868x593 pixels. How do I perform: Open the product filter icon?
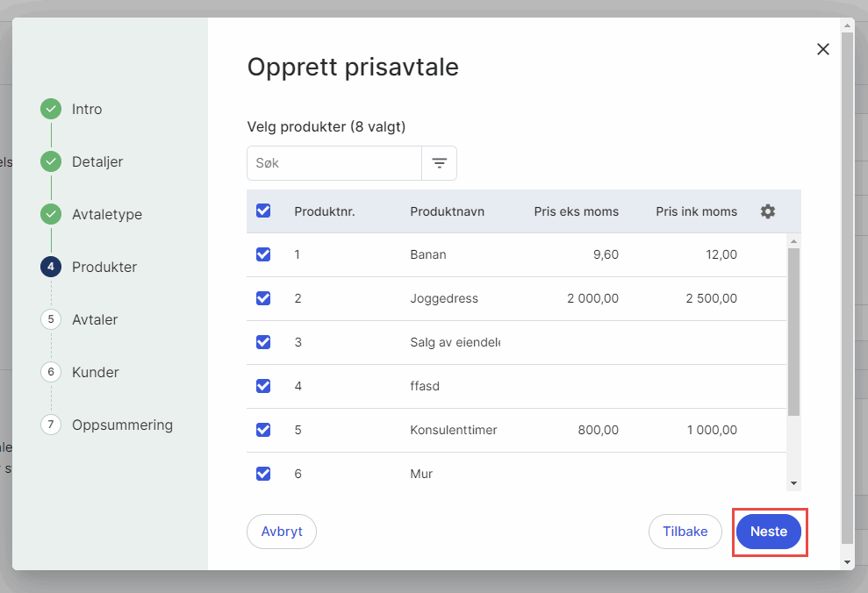439,163
